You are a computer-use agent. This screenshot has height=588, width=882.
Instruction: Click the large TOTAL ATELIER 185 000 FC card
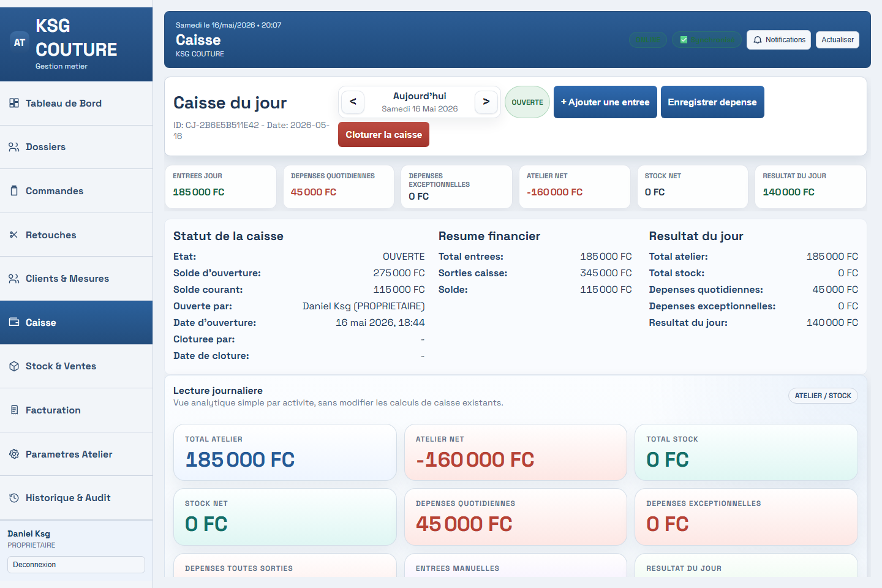[x=285, y=453]
